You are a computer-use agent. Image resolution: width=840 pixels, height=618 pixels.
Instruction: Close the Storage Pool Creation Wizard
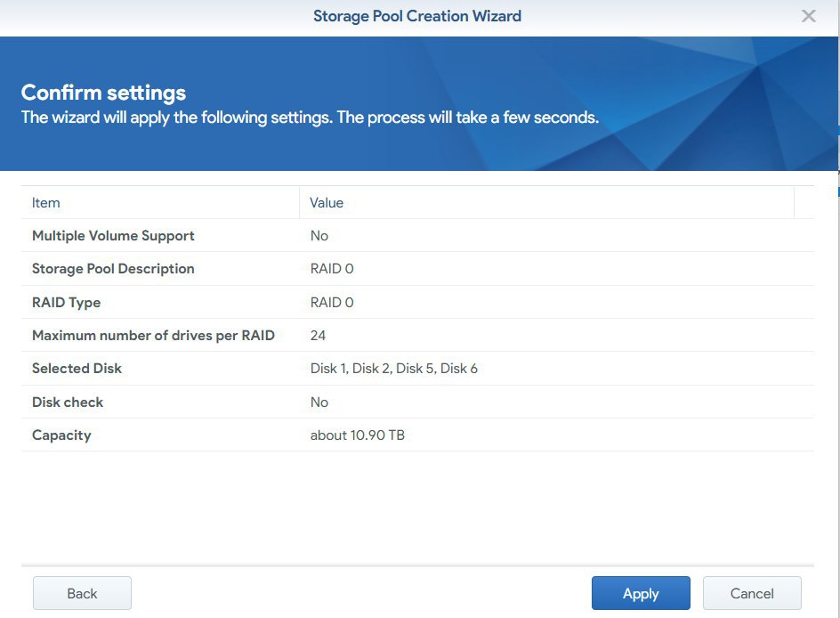click(808, 16)
